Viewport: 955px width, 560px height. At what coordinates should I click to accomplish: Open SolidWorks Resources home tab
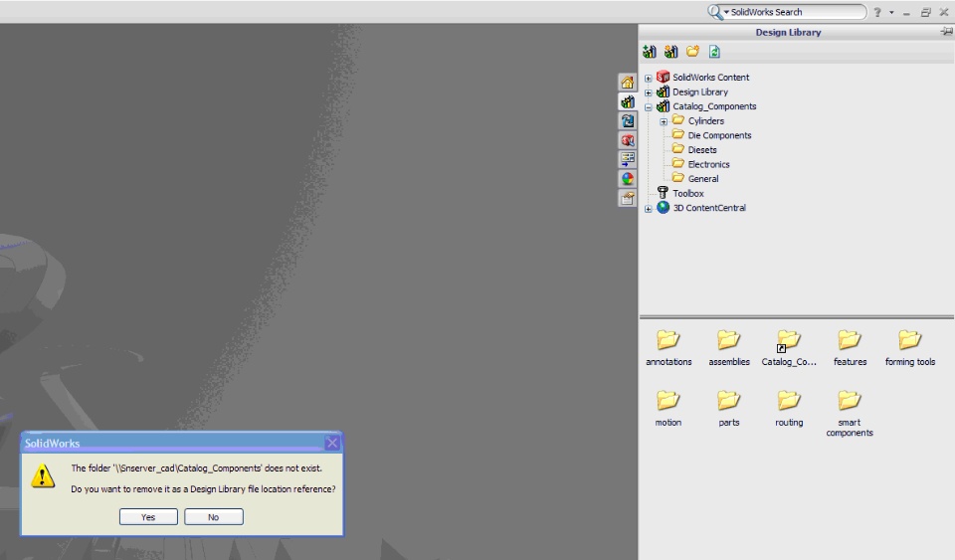click(628, 83)
